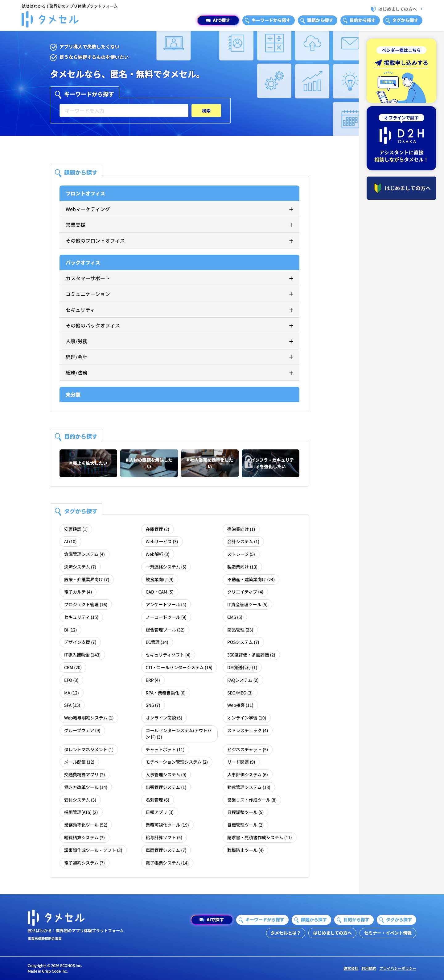
Task: Click the growth chart icon tile
Action: tap(312, 81)
